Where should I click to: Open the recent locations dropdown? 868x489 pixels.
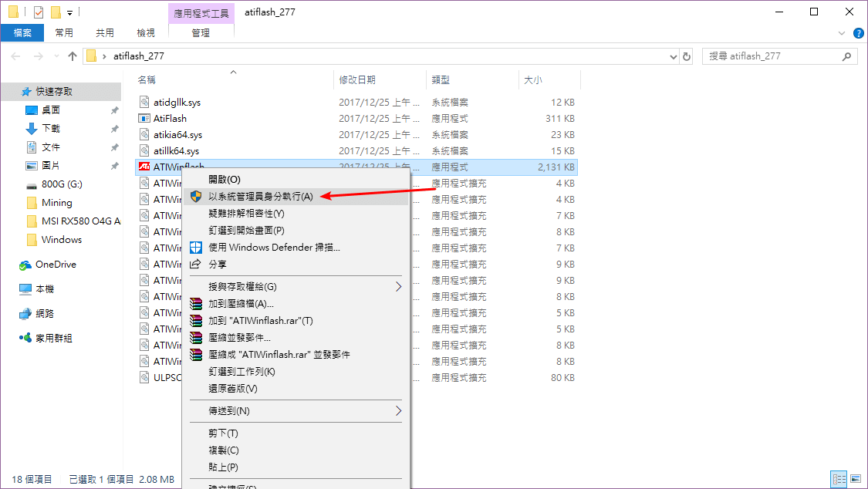pos(56,56)
